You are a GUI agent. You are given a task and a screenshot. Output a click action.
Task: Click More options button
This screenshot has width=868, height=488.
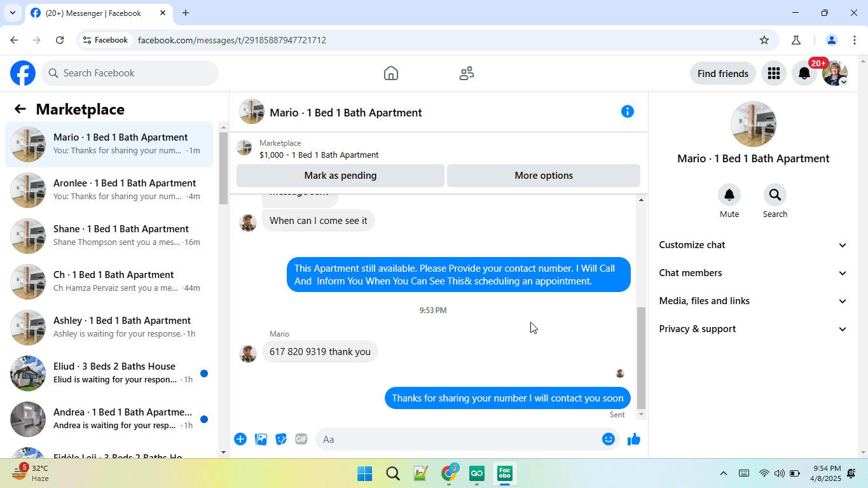point(544,176)
